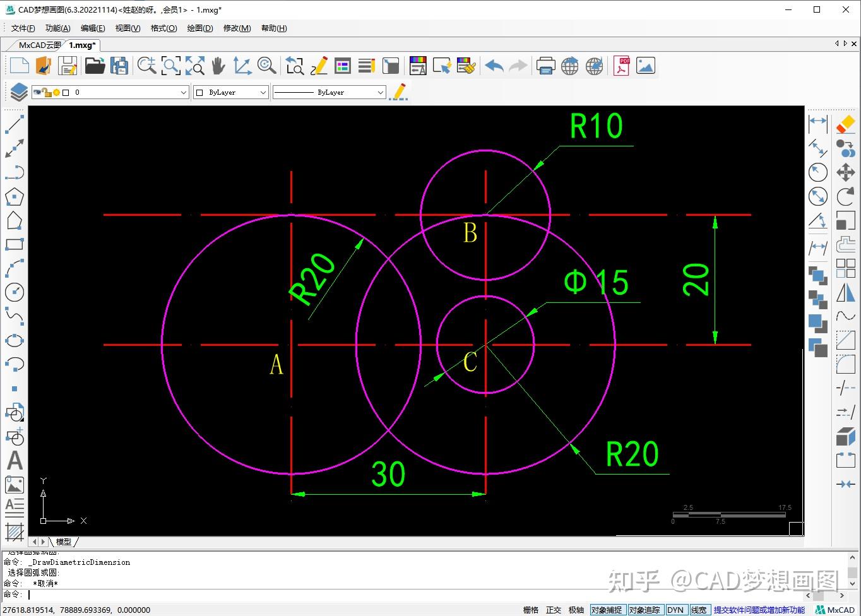This screenshot has width=861, height=616.
Task: Toggle 栅格 grid mode in status bar
Action: (531, 610)
